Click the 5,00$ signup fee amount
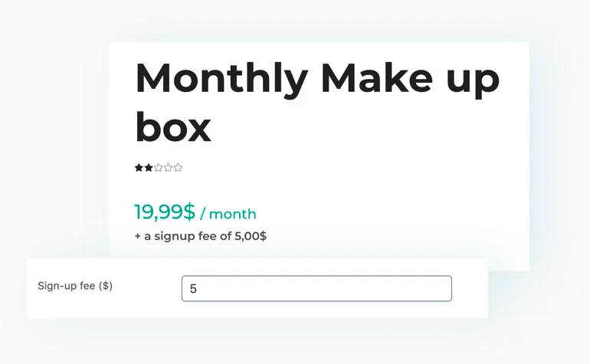Viewport: 590px width, 364px height. (251, 236)
